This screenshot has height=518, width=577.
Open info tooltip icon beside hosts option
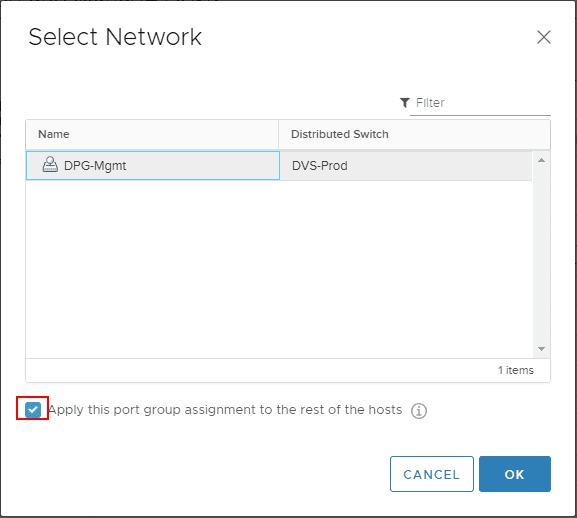pos(419,411)
